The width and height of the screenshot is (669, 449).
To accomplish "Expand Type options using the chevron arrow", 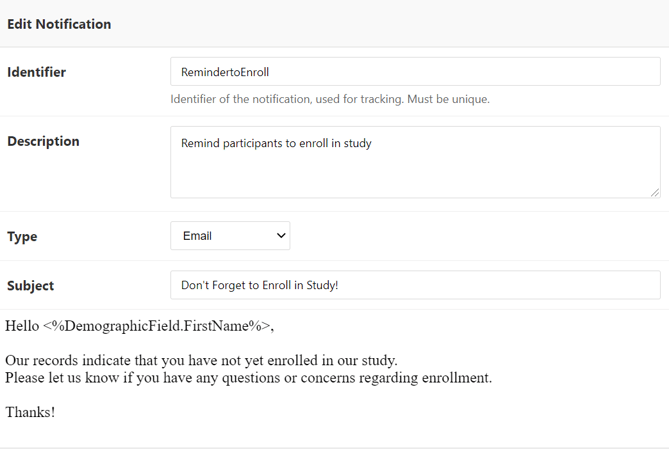I will pyautogui.click(x=281, y=236).
